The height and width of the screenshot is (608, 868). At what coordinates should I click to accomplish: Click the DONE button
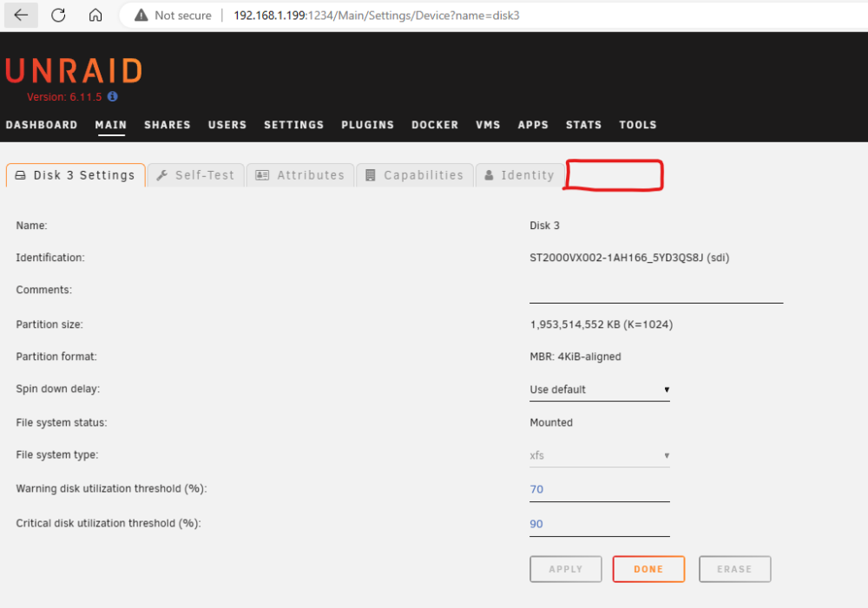[648, 569]
